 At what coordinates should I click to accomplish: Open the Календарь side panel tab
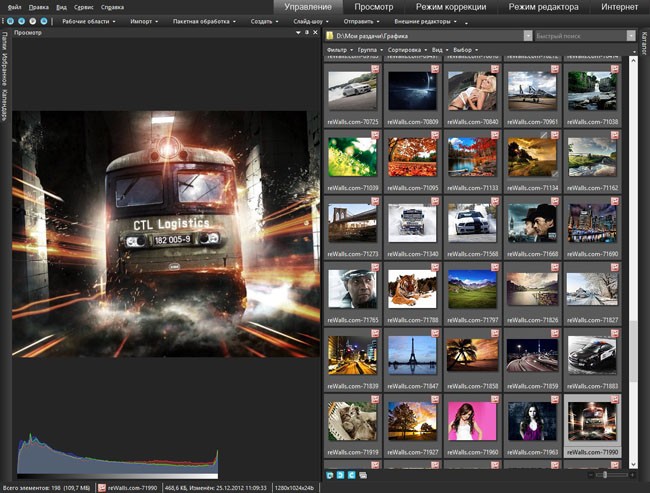tap(5, 105)
